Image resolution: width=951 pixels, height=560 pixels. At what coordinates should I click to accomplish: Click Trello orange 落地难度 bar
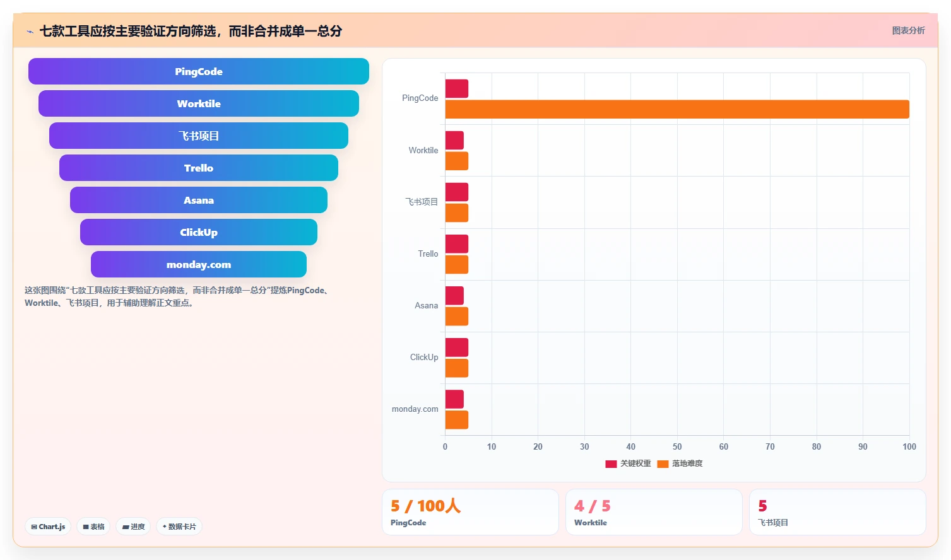457,264
